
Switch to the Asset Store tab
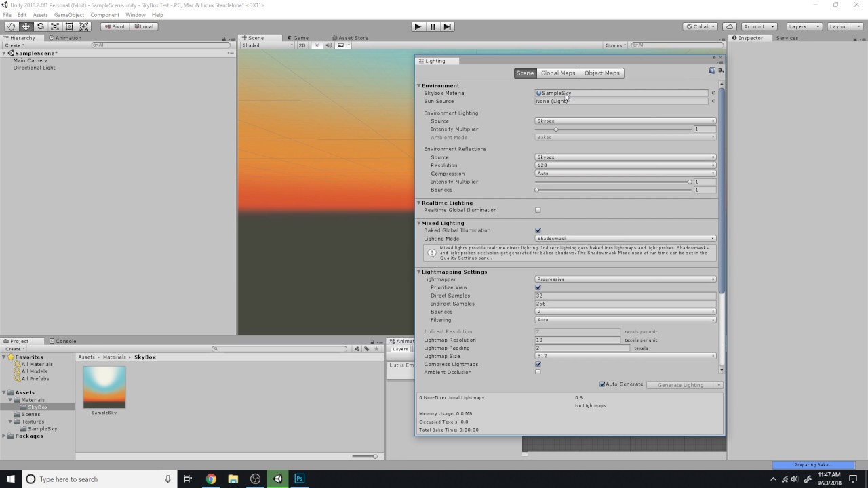tap(350, 38)
